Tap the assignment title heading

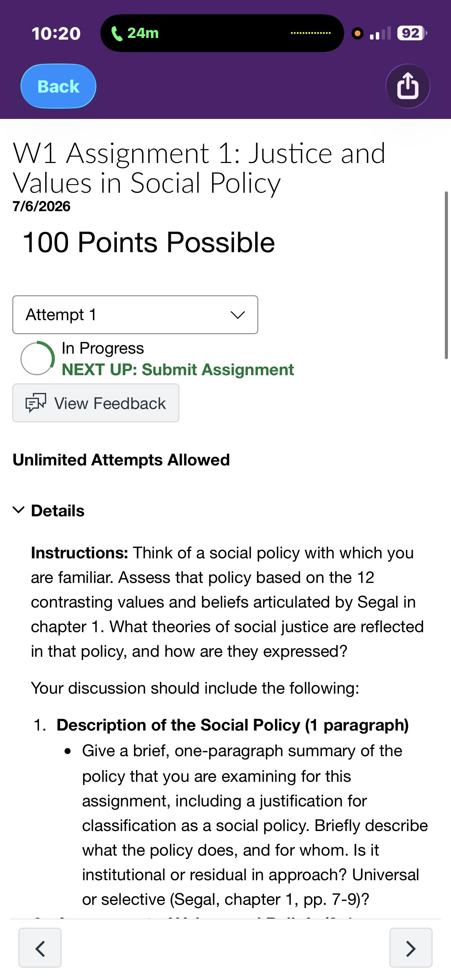tap(199, 168)
